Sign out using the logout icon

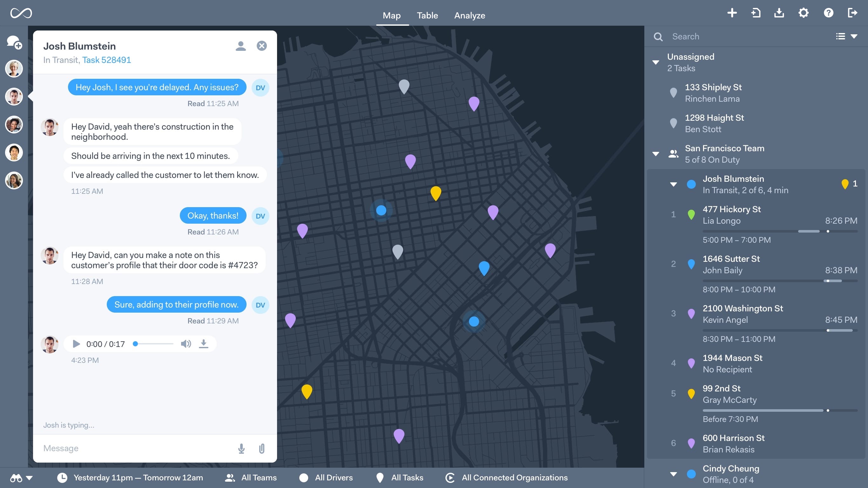pyautogui.click(x=853, y=13)
